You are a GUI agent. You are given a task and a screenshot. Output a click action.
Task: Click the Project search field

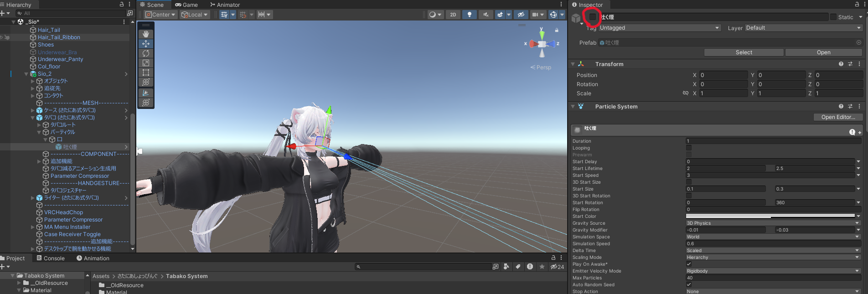[424, 267]
